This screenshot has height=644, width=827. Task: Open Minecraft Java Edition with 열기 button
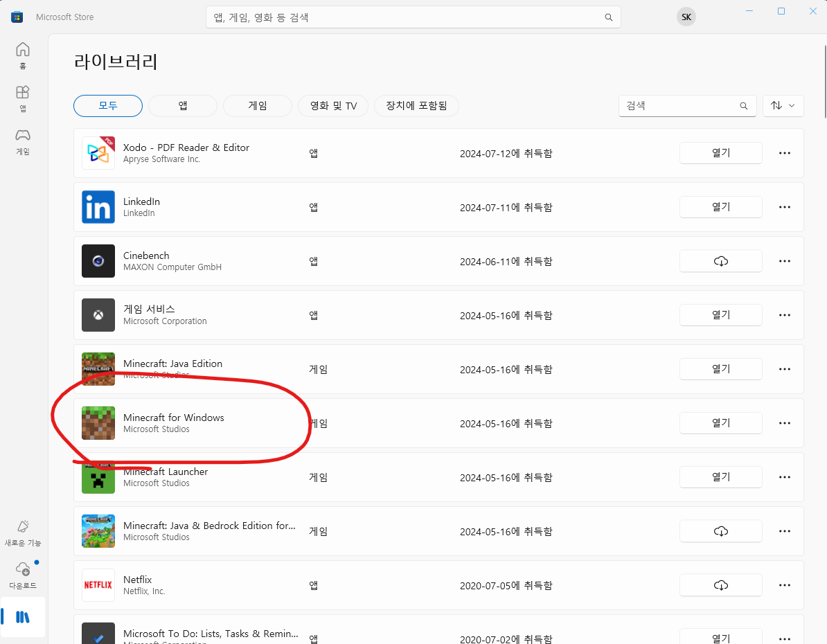click(x=720, y=369)
